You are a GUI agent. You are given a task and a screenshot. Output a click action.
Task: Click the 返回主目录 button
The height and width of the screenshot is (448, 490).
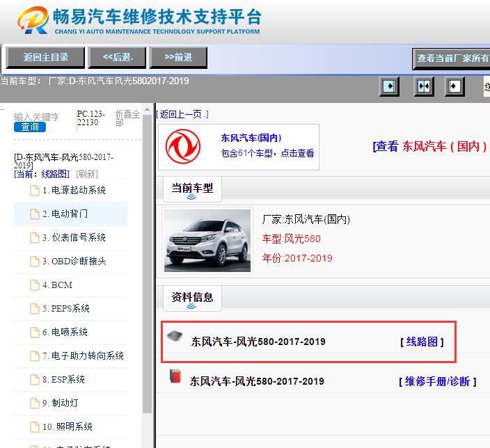[x=45, y=58]
